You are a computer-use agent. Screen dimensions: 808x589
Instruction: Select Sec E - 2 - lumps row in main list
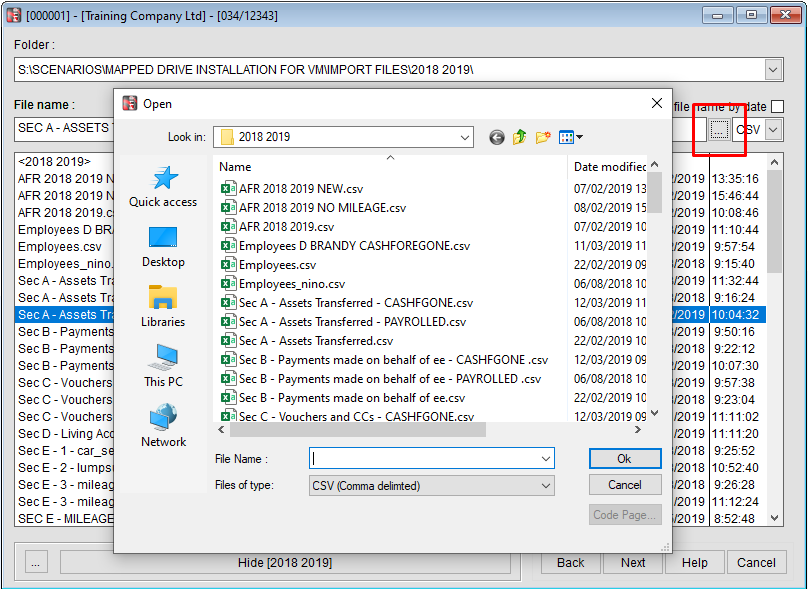[65, 468]
